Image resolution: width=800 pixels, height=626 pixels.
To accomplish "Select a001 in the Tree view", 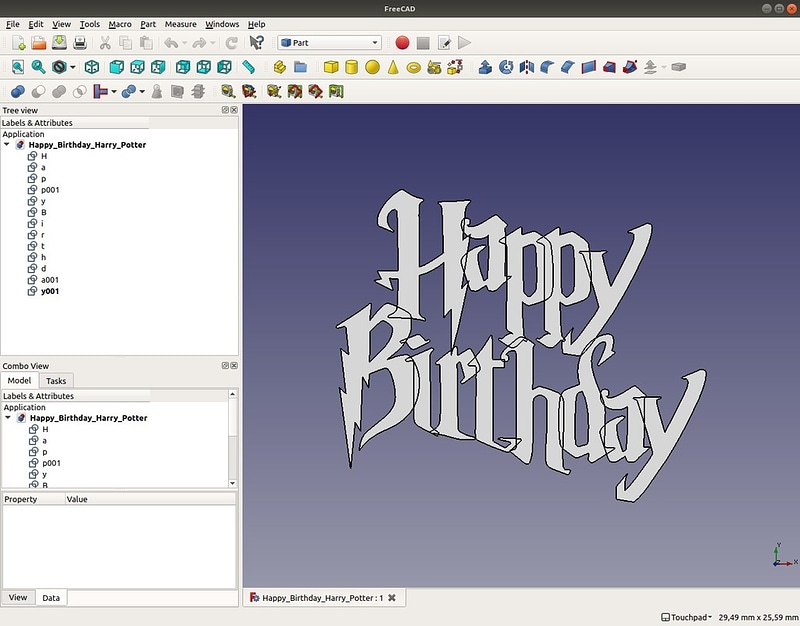I will pyautogui.click(x=50, y=280).
